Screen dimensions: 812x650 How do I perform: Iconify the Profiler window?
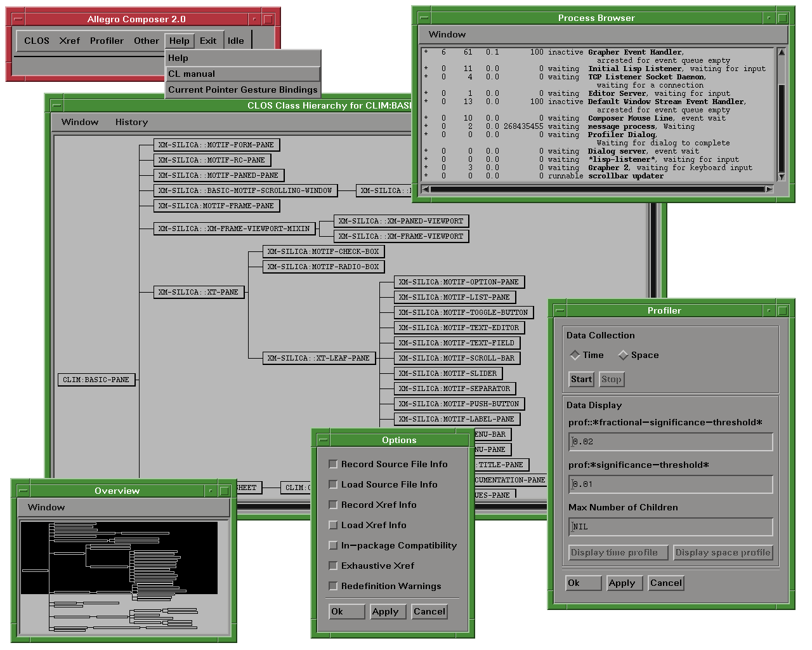pyautogui.click(x=769, y=310)
